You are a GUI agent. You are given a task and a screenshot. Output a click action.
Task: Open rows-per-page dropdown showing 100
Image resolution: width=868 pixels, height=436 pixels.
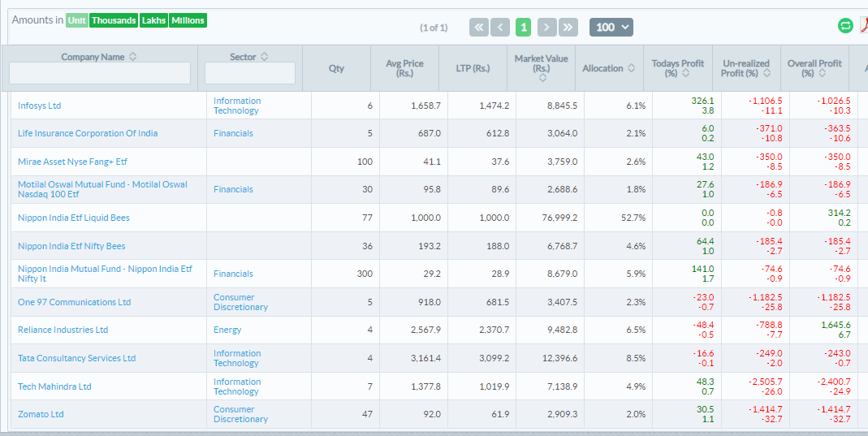click(x=611, y=27)
